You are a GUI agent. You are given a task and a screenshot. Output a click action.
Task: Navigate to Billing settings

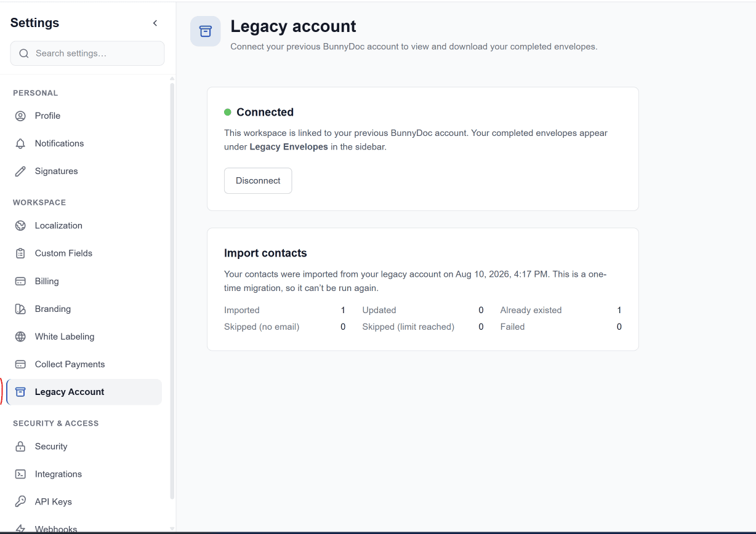coord(84,281)
